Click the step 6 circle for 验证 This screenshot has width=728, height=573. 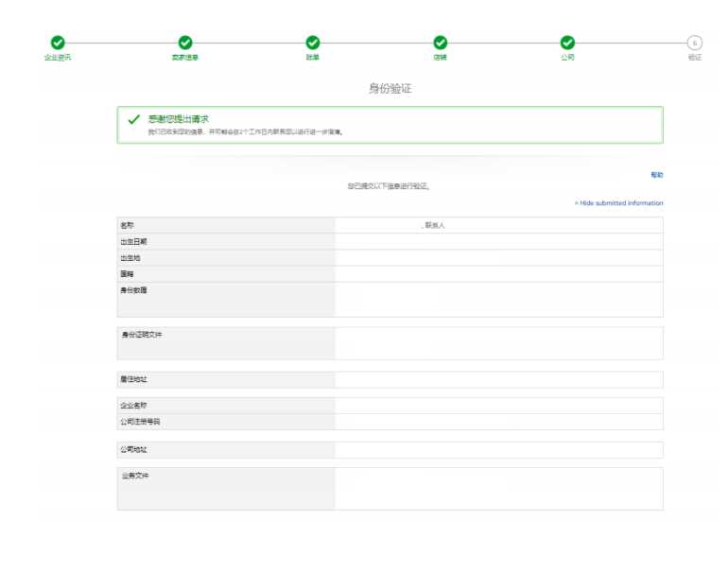point(695,43)
